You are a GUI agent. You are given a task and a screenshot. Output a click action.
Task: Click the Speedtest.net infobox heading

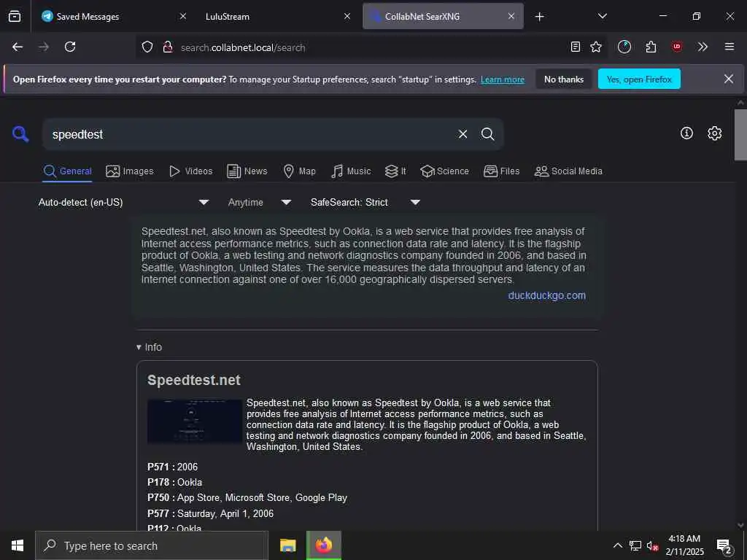point(194,380)
